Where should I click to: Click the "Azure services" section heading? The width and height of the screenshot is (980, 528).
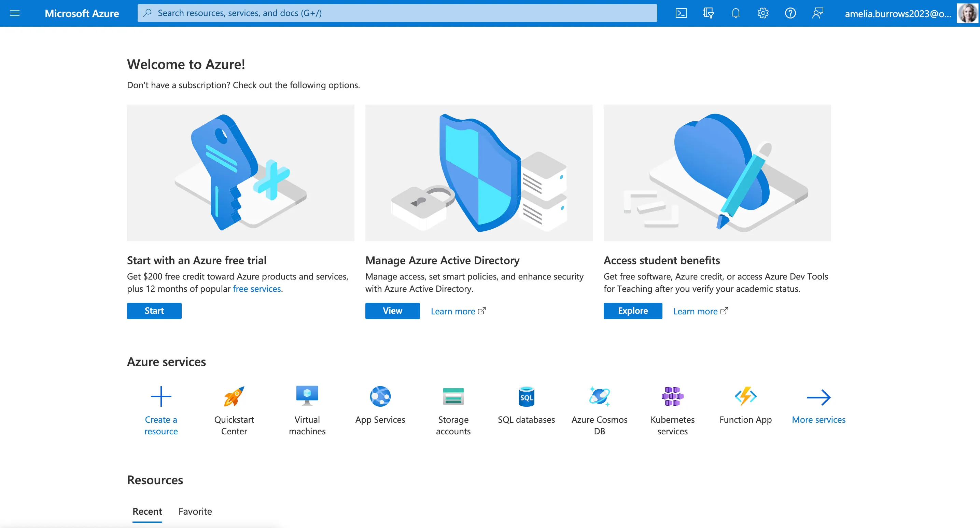pyautogui.click(x=166, y=361)
